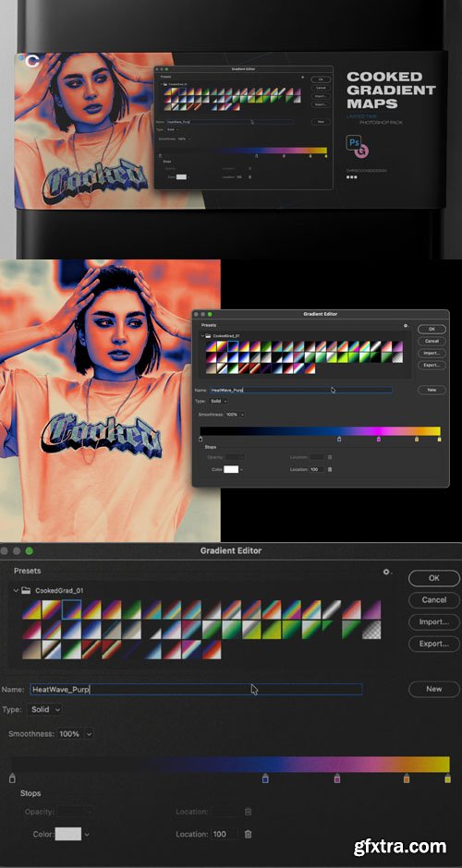The width and height of the screenshot is (462, 868).
Task: Open the Color swatch dropdown arrow in the bottom editor
Action: [x=87, y=834]
